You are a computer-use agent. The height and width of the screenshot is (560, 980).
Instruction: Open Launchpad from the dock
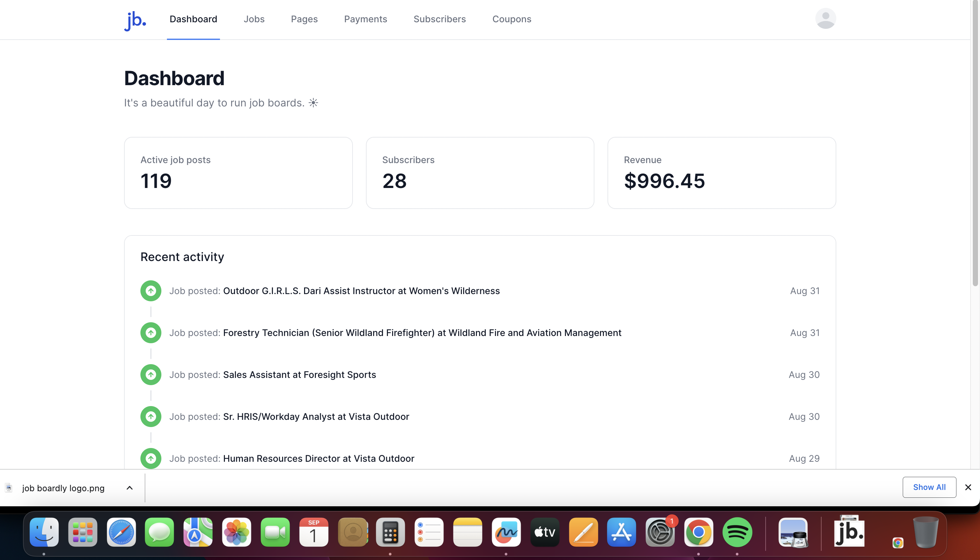(x=82, y=532)
